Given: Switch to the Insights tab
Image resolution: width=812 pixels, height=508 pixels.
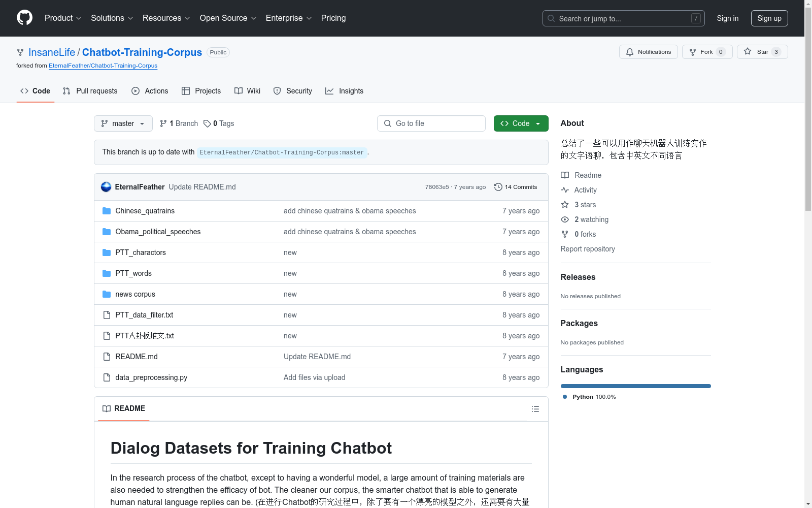Looking at the screenshot, I should [x=345, y=91].
